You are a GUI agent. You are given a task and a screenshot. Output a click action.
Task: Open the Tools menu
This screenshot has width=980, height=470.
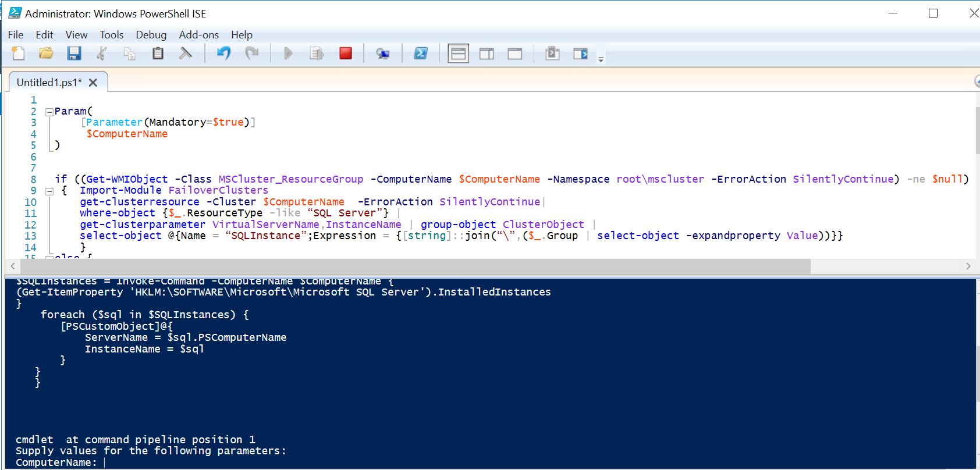click(112, 35)
